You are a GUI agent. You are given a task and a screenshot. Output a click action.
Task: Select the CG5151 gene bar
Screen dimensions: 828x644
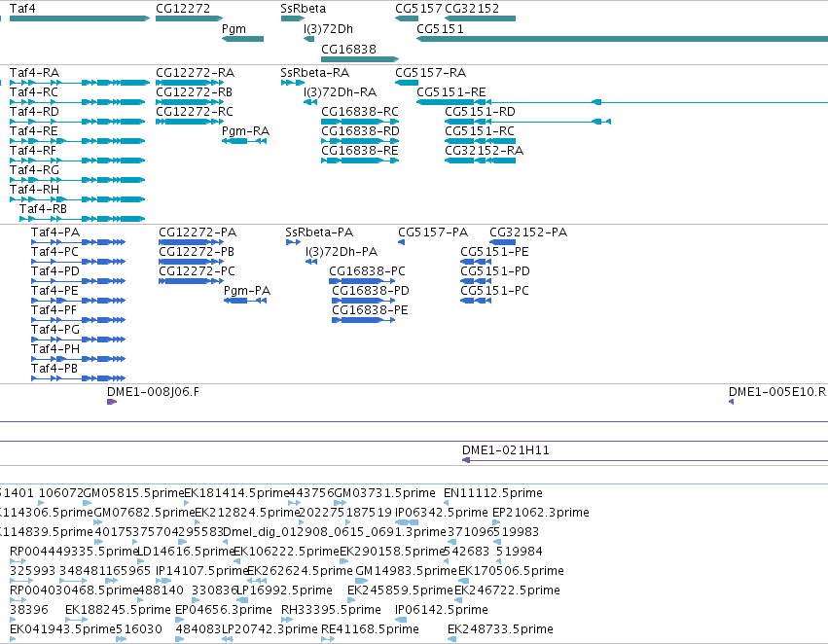[x=622, y=39]
